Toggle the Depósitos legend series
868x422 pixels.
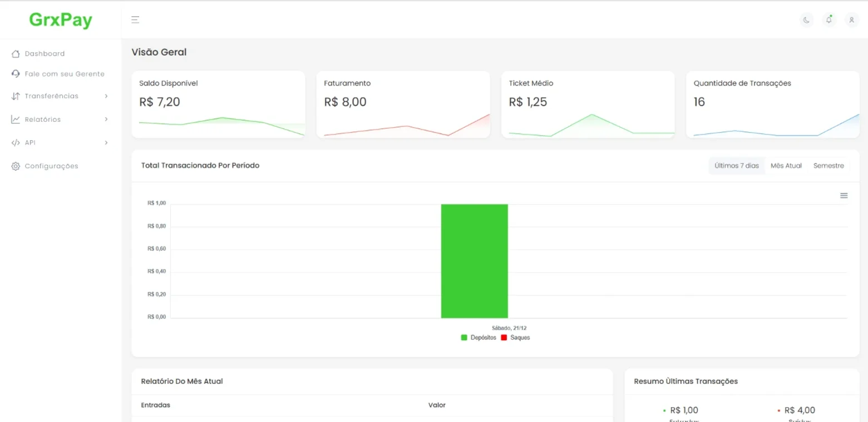pos(479,337)
